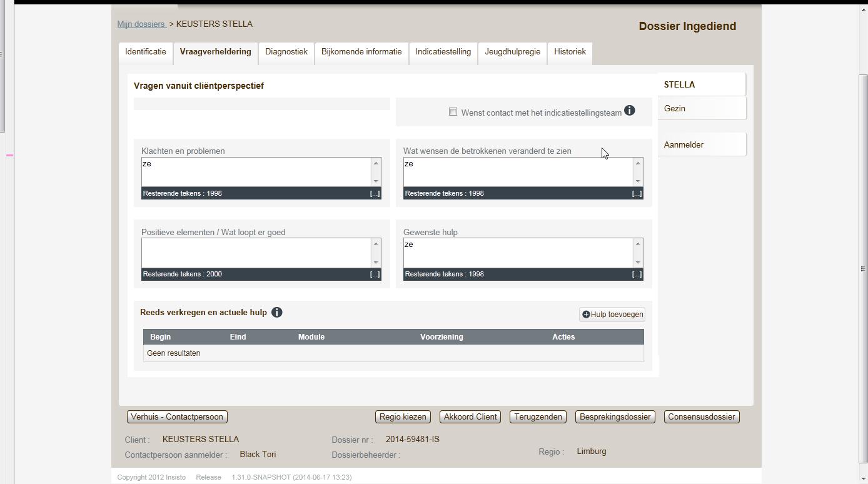The image size is (868, 484).
Task: Open Bespreekingsdossier via Besprekingsdossier button
Action: point(615,417)
